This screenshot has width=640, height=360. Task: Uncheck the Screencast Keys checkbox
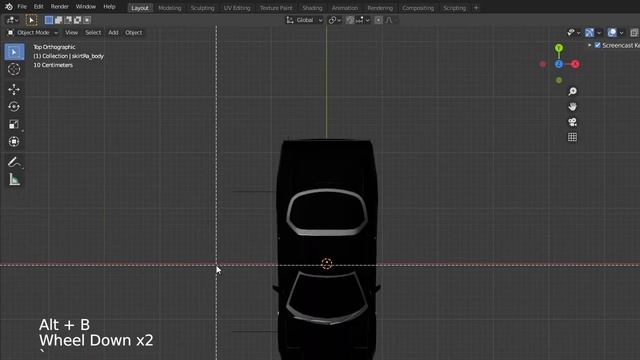[598, 45]
